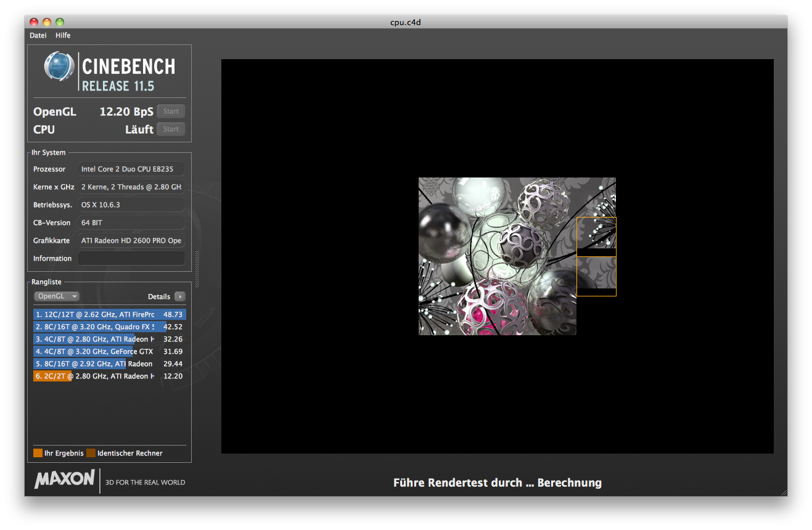Click the brown Identischer Rechner legend swatch

pyautogui.click(x=91, y=453)
